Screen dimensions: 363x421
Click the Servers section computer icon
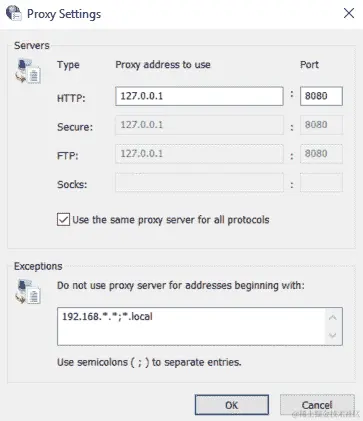28,71
